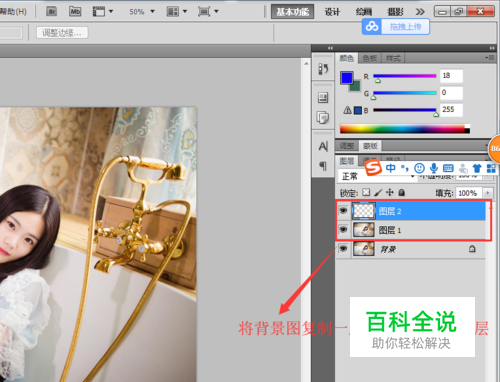
Task: Open Sogou emoji smiley icon
Action: pyautogui.click(x=419, y=168)
